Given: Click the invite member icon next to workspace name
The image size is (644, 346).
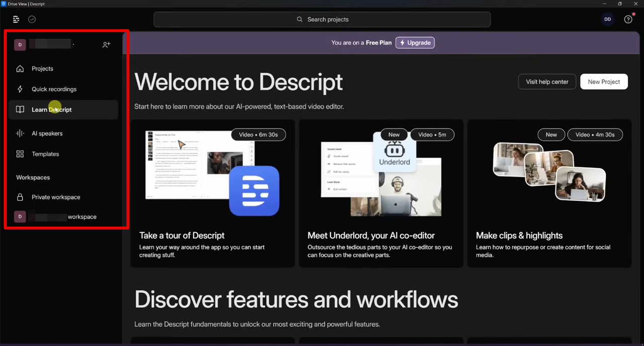Looking at the screenshot, I should [106, 44].
